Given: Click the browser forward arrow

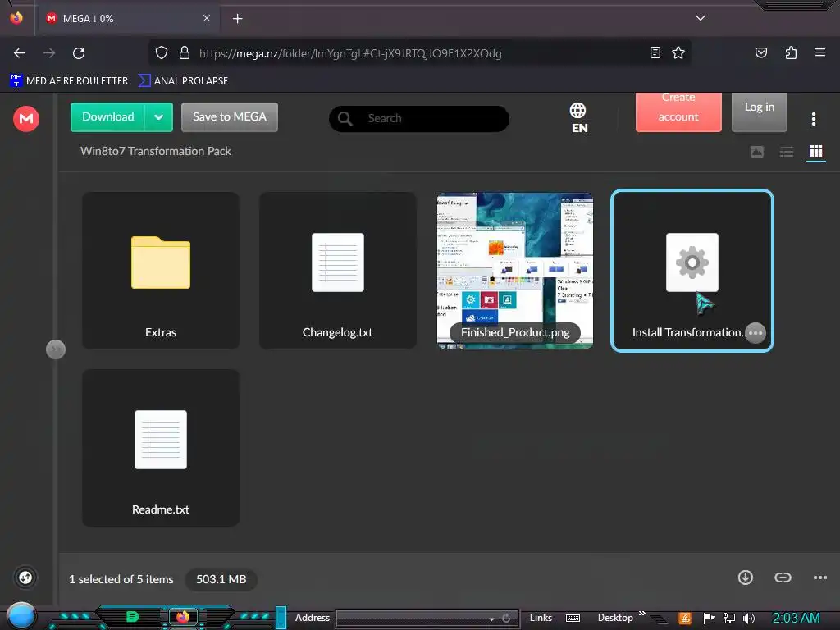Looking at the screenshot, I should click(49, 53).
